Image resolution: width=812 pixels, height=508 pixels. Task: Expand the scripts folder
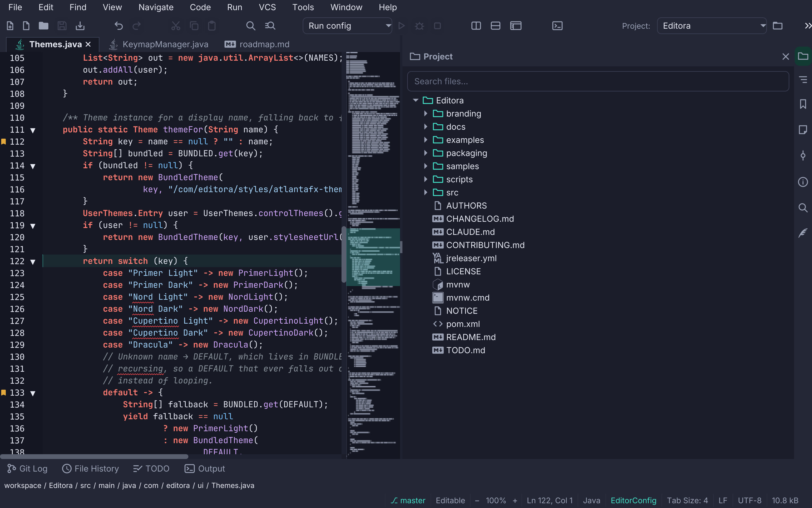click(425, 179)
